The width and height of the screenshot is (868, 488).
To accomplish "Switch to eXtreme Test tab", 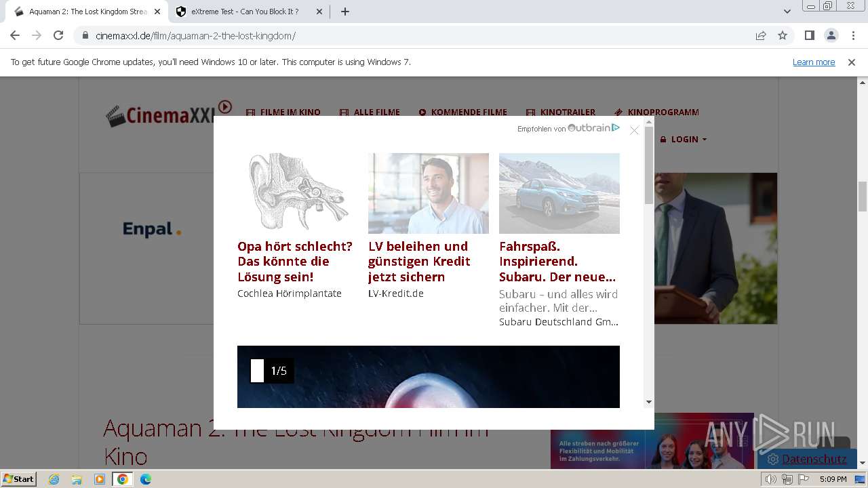I will click(248, 12).
